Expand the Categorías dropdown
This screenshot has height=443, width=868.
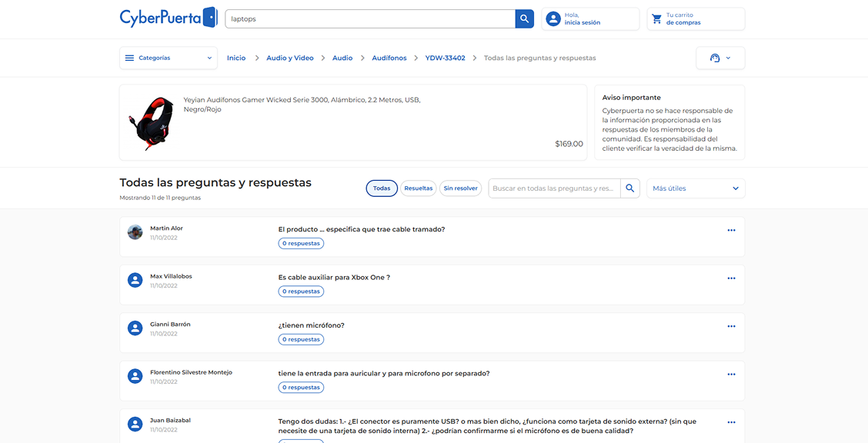coord(168,58)
